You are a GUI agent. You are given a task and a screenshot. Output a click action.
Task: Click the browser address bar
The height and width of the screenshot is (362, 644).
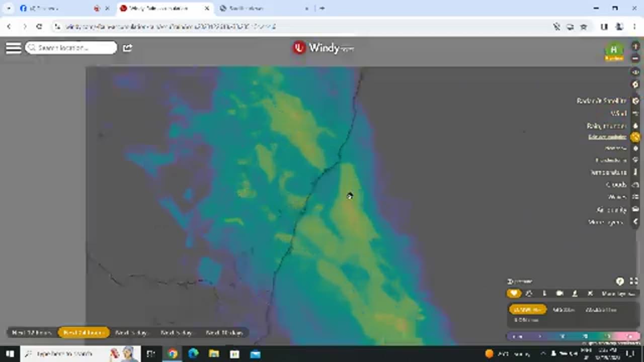[302, 26]
